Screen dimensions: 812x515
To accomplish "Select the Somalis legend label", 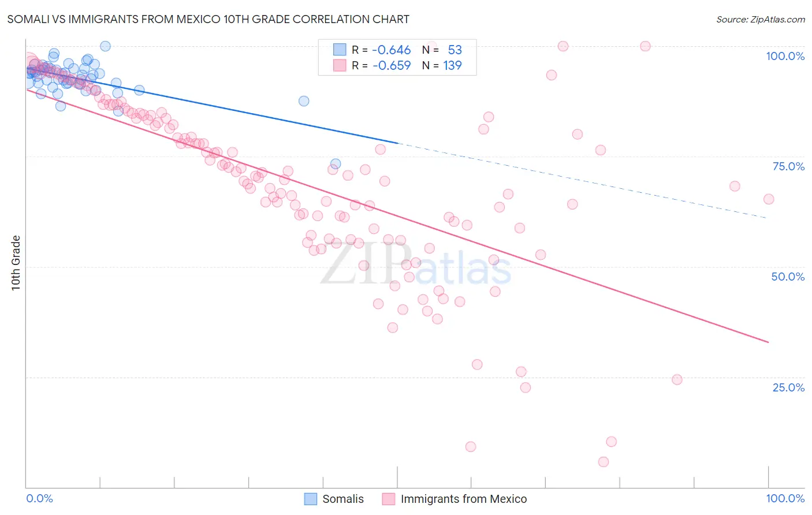I will 343,499.
